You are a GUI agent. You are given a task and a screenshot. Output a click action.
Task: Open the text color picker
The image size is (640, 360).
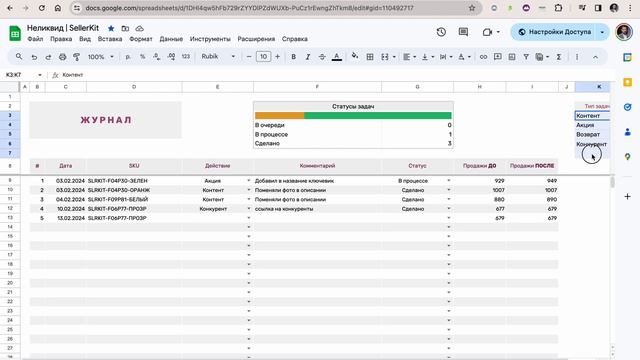coord(337,57)
